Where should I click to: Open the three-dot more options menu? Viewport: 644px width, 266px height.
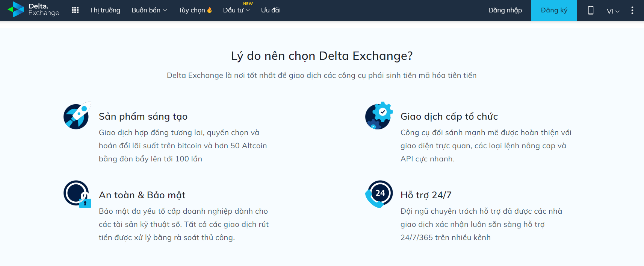click(x=632, y=10)
